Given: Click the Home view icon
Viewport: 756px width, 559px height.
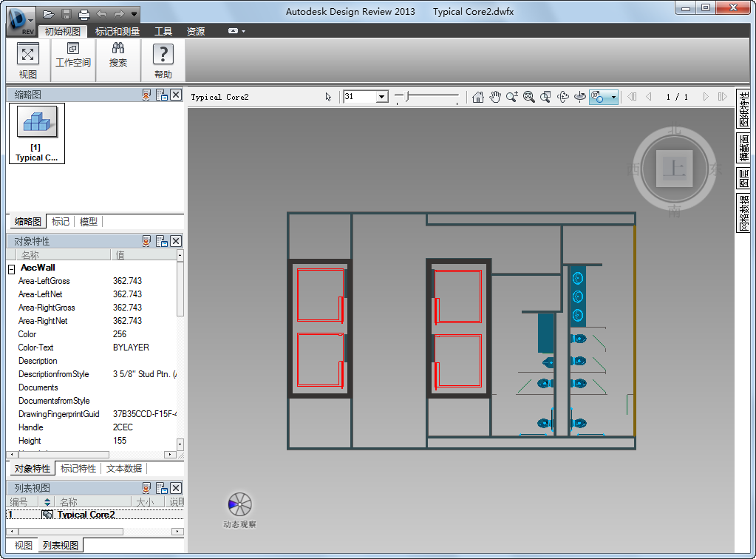Looking at the screenshot, I should [478, 97].
